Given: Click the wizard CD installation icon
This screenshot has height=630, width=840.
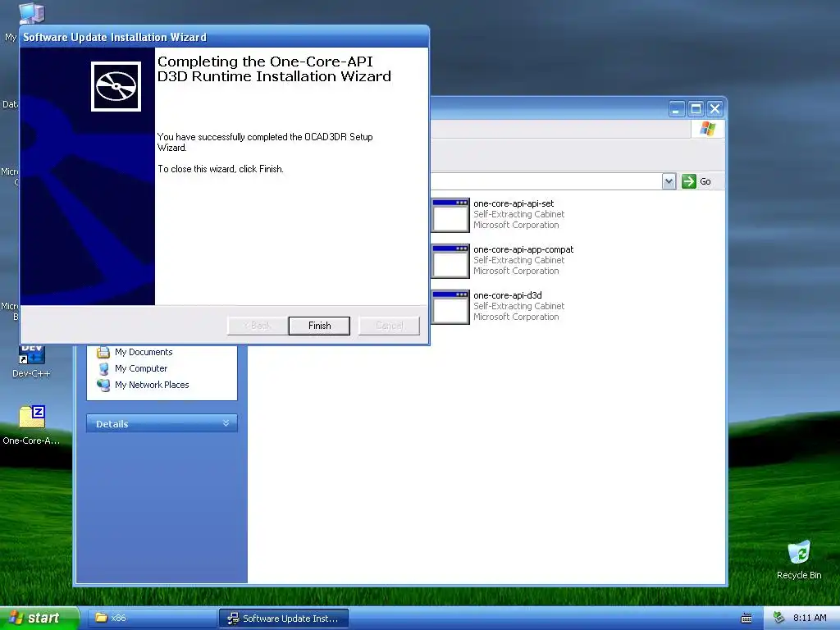Looking at the screenshot, I should point(116,86).
